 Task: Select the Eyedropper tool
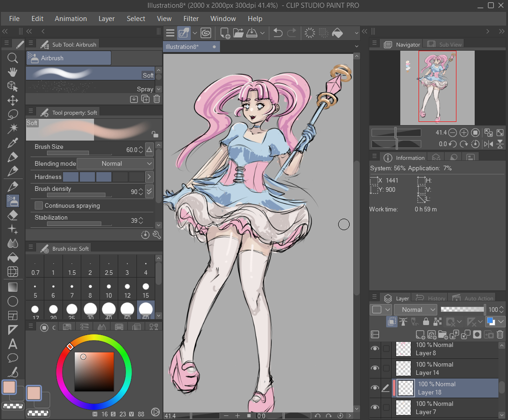[13, 143]
